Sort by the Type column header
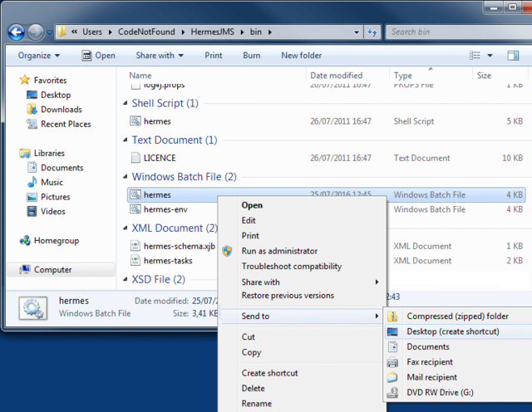This screenshot has height=412, width=532. [402, 76]
